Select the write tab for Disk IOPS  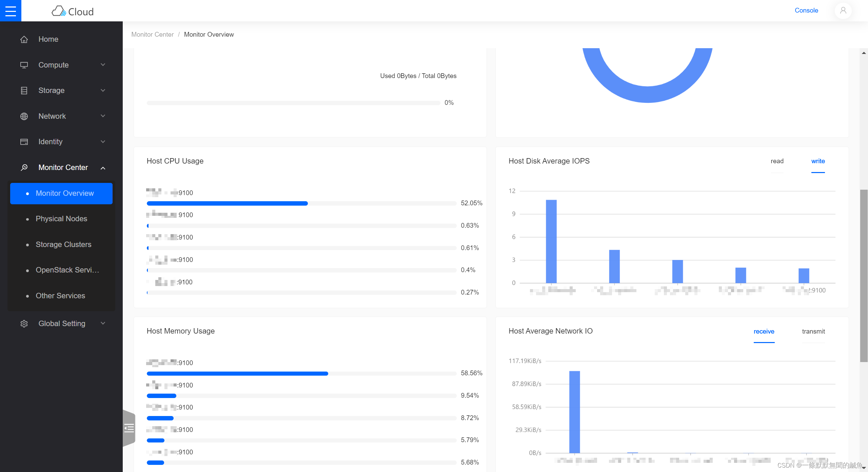point(818,161)
